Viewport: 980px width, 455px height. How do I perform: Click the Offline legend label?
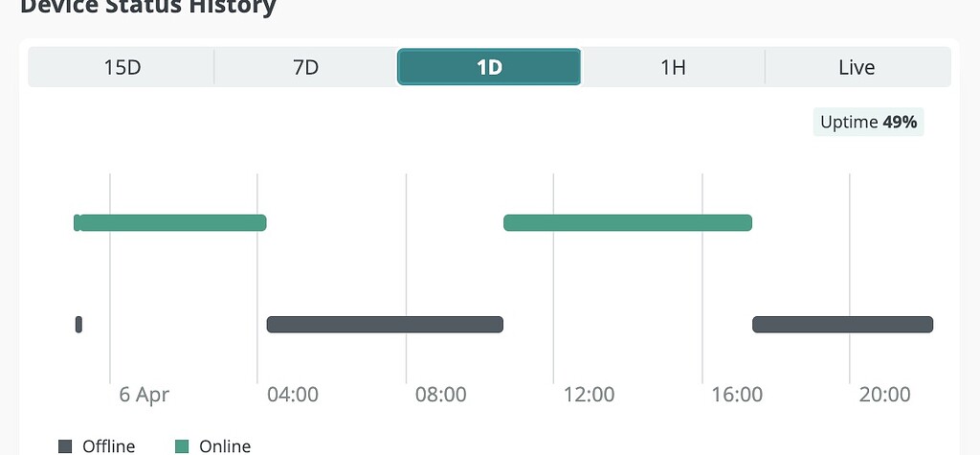tap(109, 445)
